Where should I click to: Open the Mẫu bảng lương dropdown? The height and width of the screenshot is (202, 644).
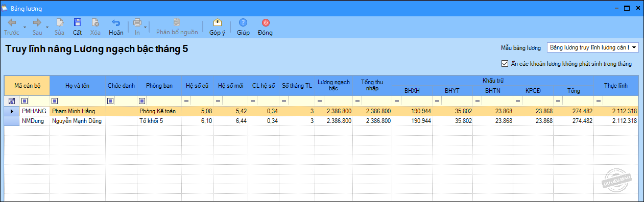coord(634,47)
